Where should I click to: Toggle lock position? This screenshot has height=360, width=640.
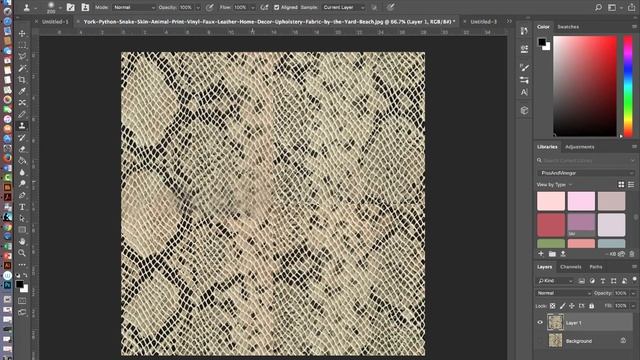(572, 306)
